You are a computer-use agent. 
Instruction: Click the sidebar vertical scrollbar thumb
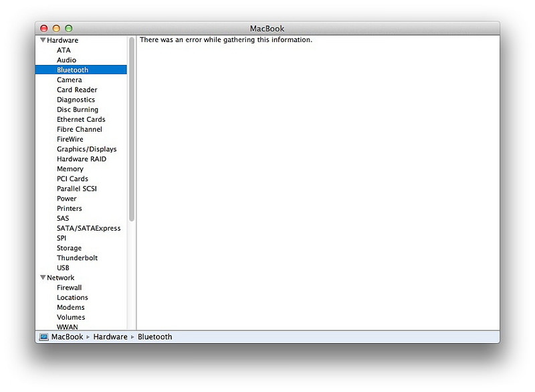132,129
